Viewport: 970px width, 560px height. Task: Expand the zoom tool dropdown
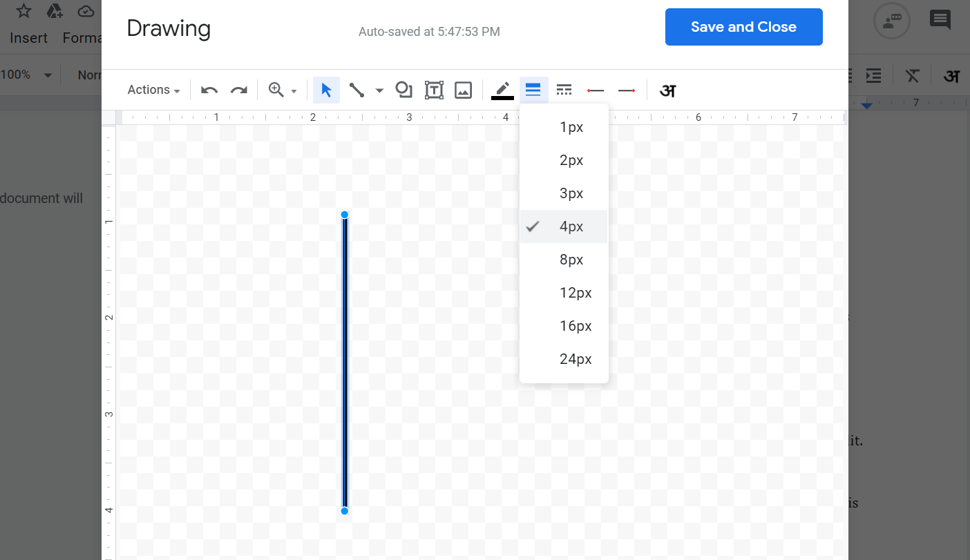point(294,90)
